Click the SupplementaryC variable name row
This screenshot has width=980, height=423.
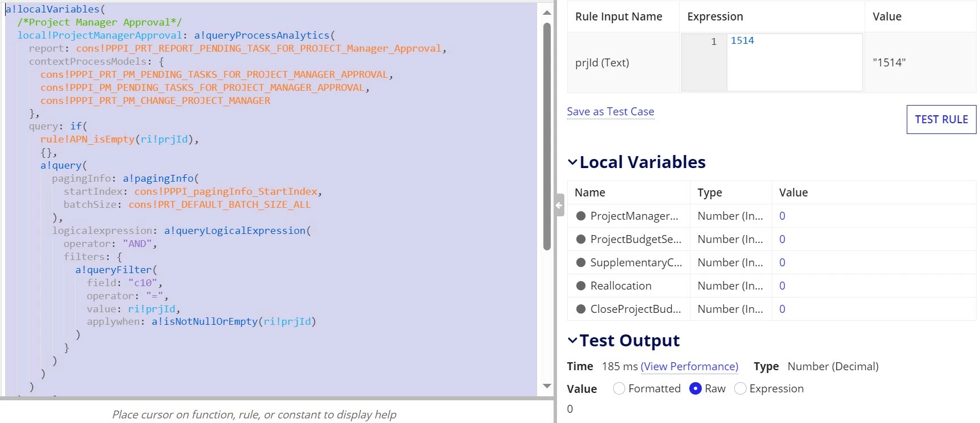coord(636,262)
